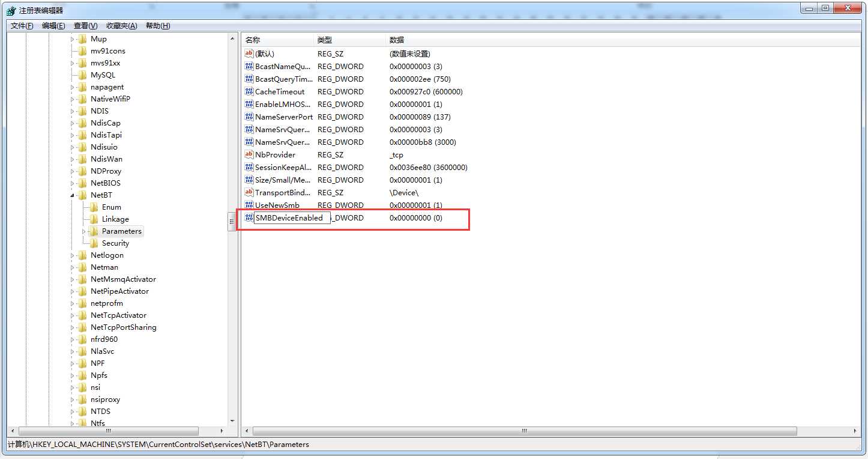Click the Security folder icon

pos(94,243)
